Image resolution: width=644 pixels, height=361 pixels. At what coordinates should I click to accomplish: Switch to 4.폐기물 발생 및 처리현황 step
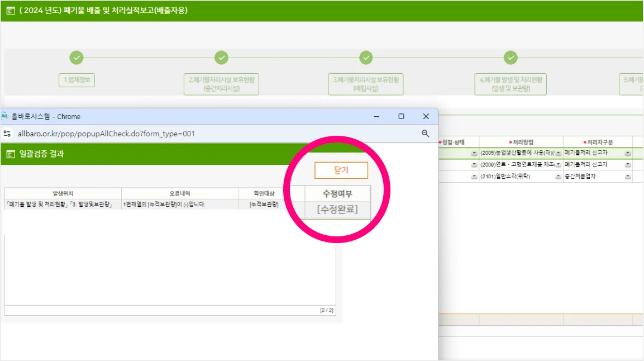click(x=511, y=84)
